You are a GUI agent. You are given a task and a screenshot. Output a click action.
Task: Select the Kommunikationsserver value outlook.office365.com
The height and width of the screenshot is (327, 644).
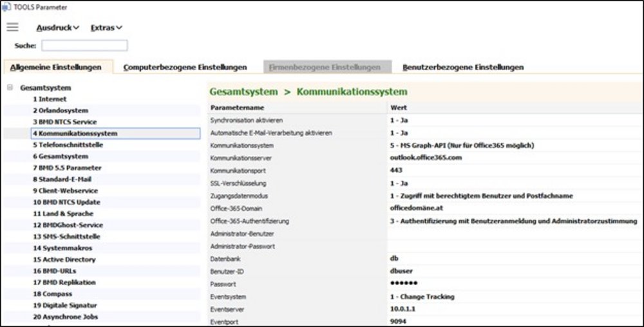(426, 157)
